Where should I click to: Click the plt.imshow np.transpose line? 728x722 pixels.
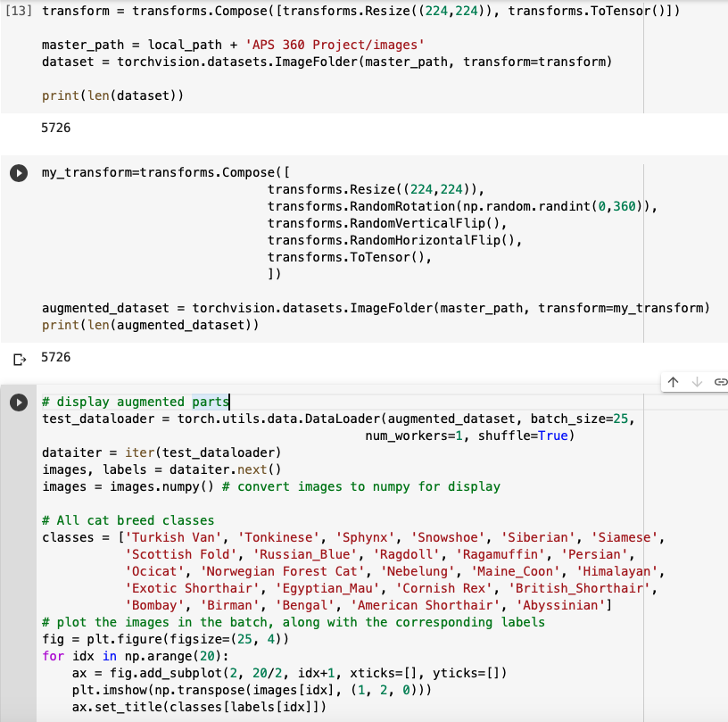tap(252, 690)
